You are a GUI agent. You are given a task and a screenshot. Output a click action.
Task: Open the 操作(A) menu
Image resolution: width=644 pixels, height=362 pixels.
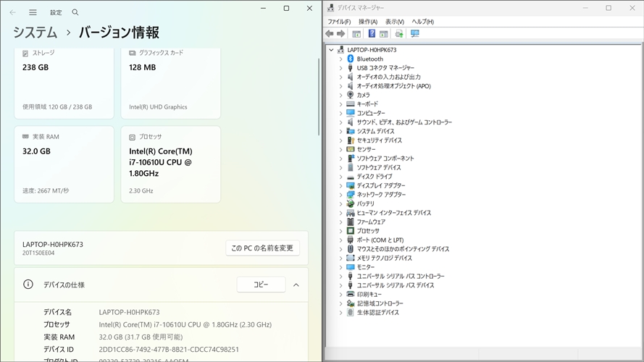point(367,22)
